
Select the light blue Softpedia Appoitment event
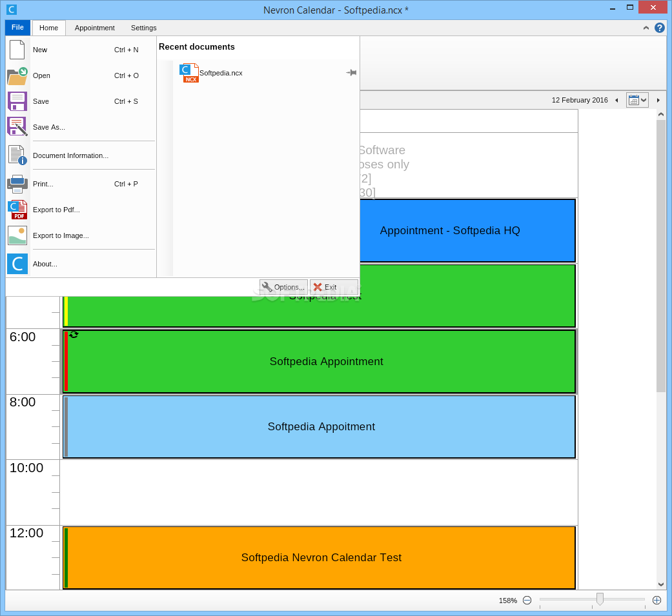click(x=319, y=426)
